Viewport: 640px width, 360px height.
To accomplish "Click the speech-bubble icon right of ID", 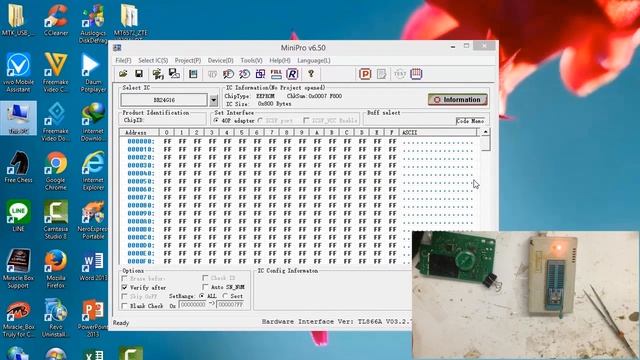I will point(228,74).
